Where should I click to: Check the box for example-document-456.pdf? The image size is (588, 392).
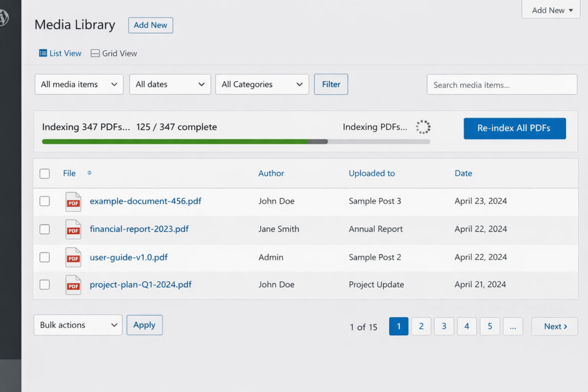tap(45, 201)
